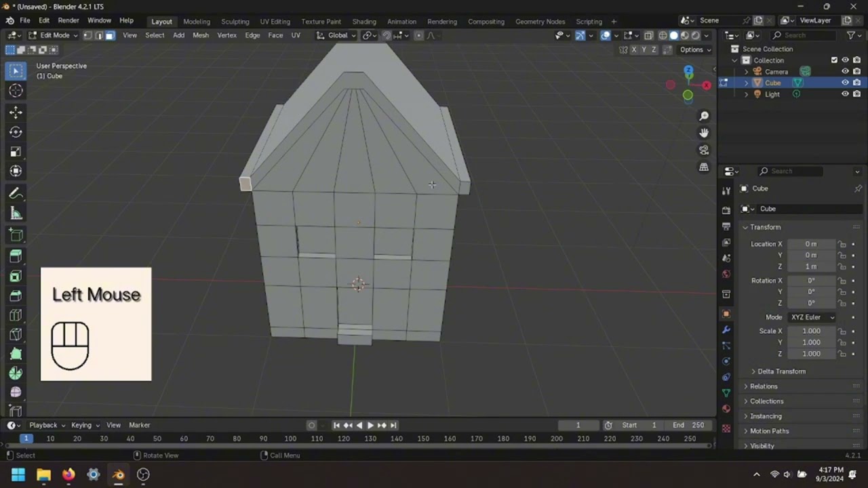The width and height of the screenshot is (868, 488).
Task: Toggle Collection exclude checkbox
Action: [834, 60]
